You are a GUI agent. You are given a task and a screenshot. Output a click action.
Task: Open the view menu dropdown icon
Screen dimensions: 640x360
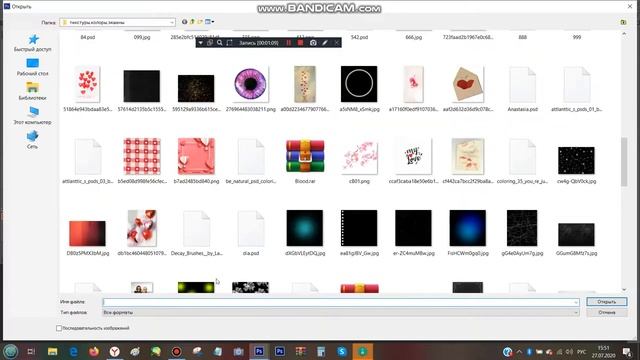click(209, 22)
